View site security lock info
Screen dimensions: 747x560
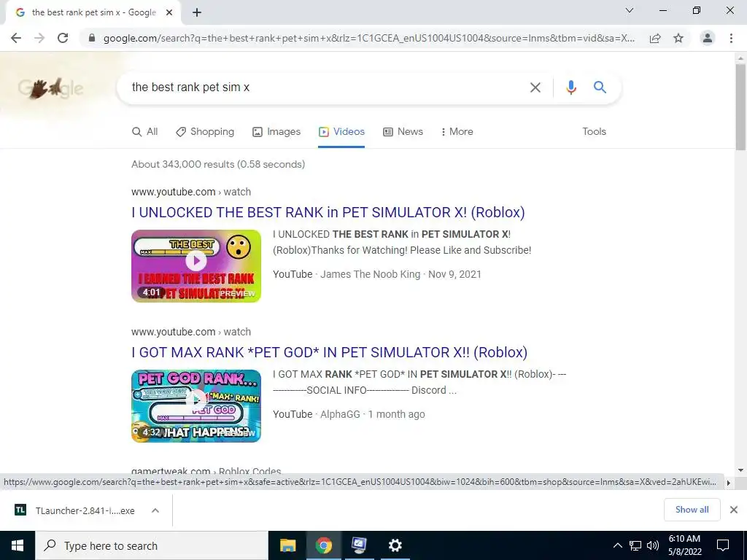92,38
